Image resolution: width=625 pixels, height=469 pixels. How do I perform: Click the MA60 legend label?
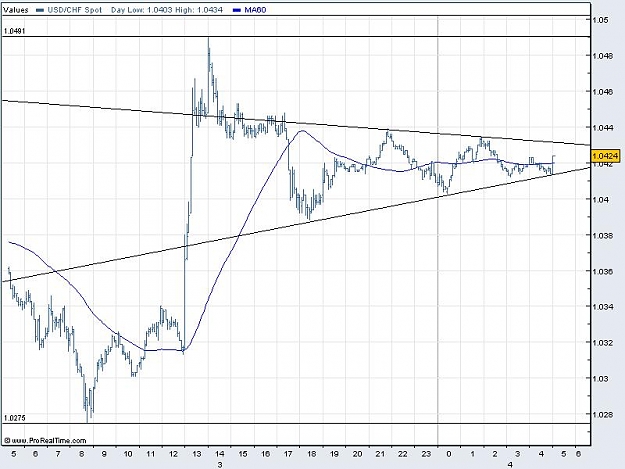tap(255, 10)
